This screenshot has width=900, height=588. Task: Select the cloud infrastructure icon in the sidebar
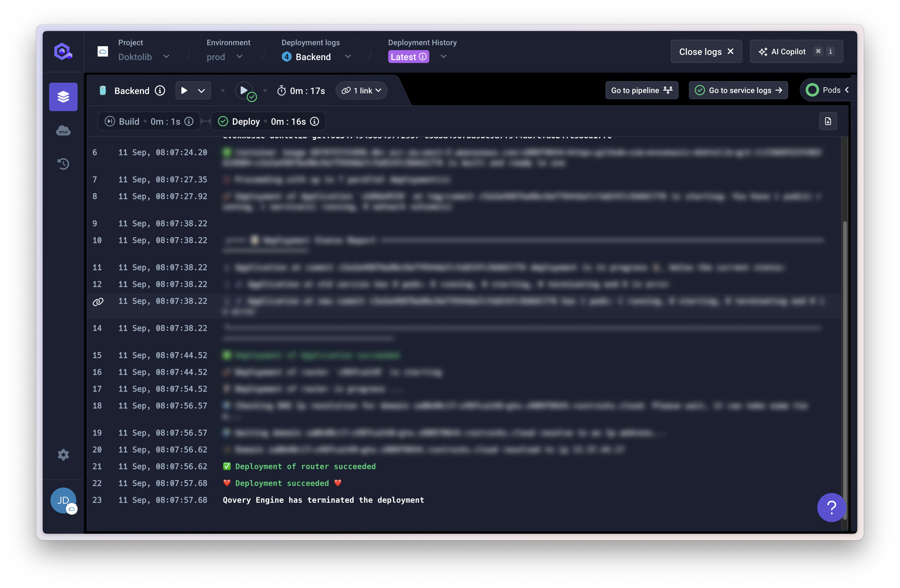coord(63,131)
